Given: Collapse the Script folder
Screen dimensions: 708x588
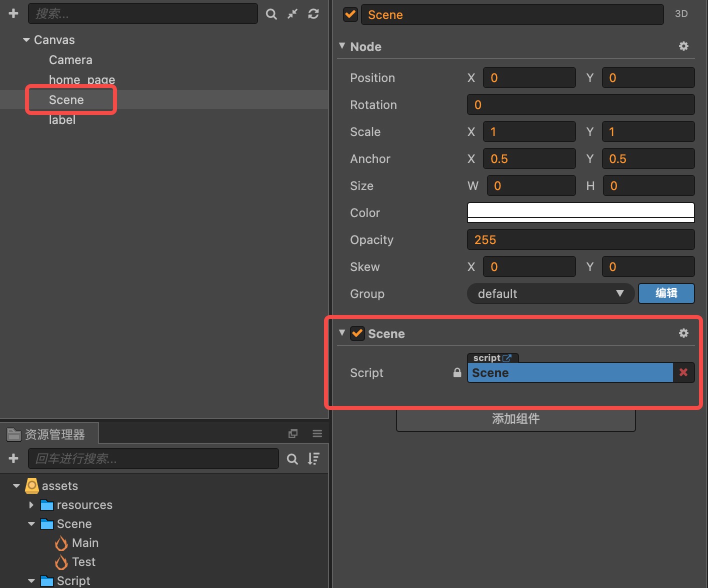Looking at the screenshot, I should pyautogui.click(x=31, y=581).
